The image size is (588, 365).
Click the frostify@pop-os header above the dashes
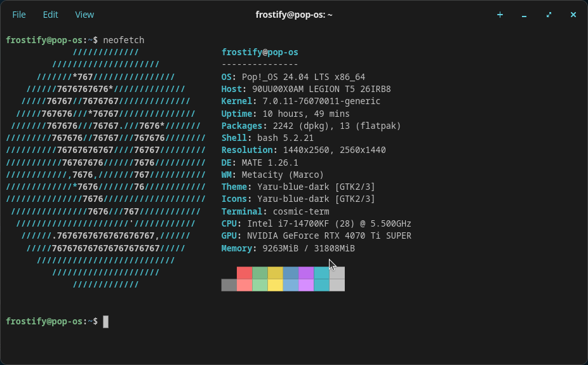[260, 53]
